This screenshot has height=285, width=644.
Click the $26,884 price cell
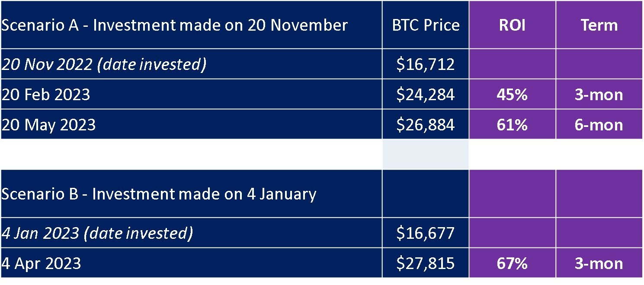426,124
